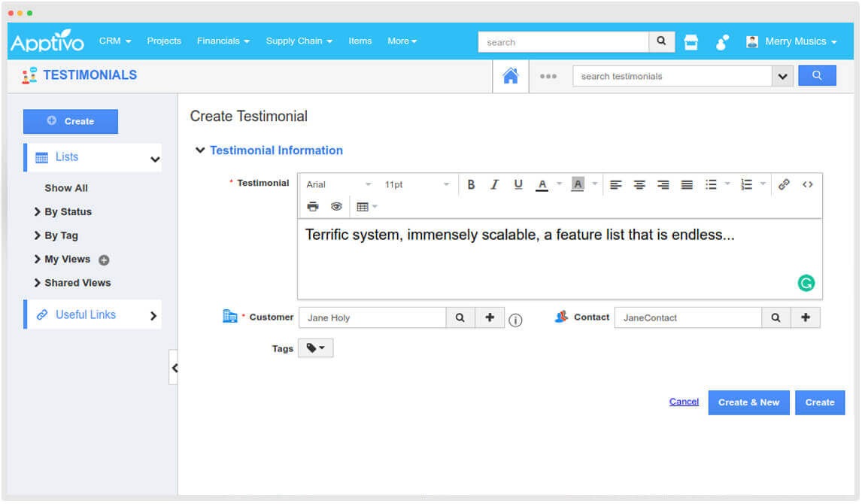Click the print icon in the editor toolbar
The image size is (865, 504).
pyautogui.click(x=313, y=205)
